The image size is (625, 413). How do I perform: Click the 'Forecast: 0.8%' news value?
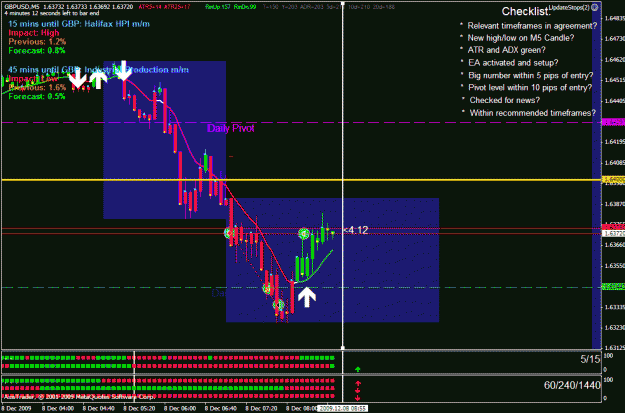coord(37,51)
